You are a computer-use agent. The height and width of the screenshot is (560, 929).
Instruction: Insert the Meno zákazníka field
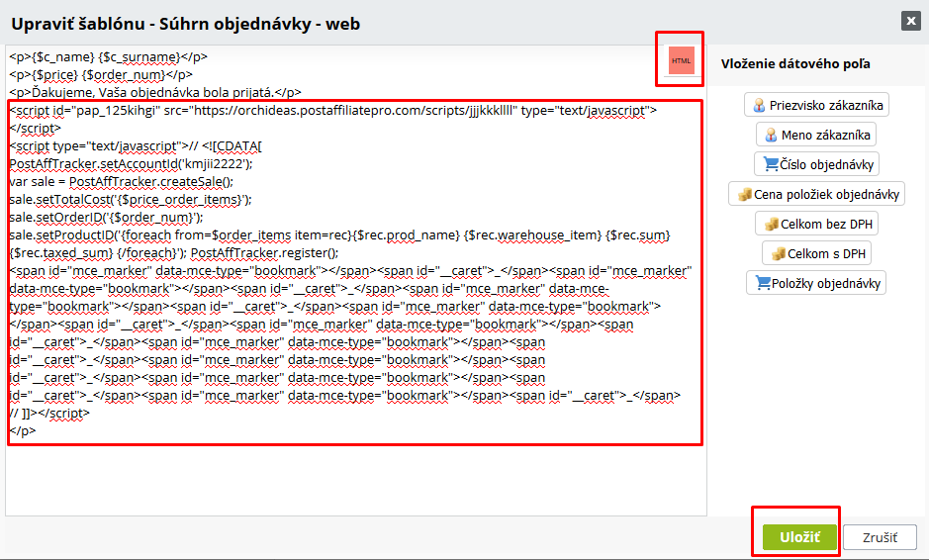tap(816, 135)
